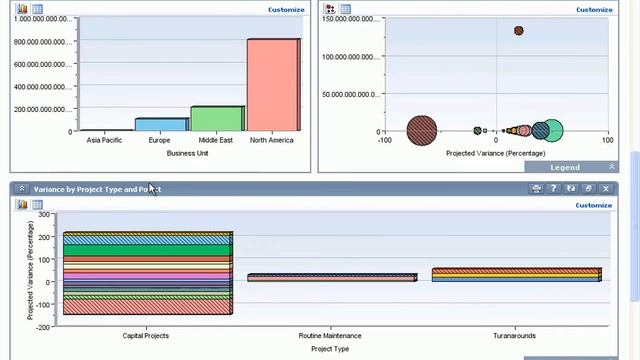The width and height of the screenshot is (640, 360).
Task: Select the Europe blue bar
Action: coord(162,124)
